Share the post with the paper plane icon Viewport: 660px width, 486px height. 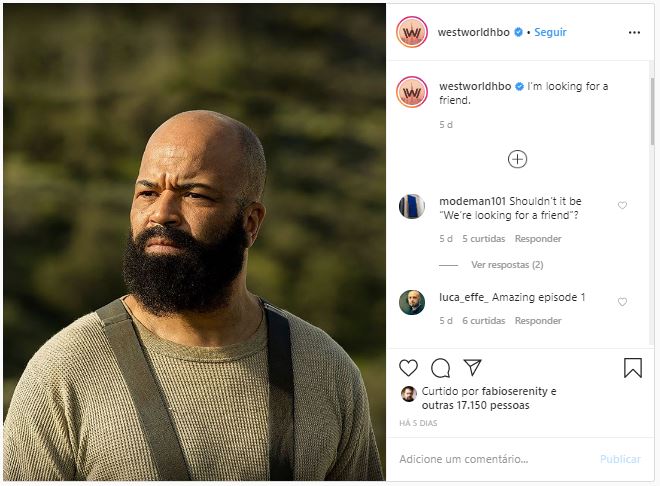click(473, 367)
